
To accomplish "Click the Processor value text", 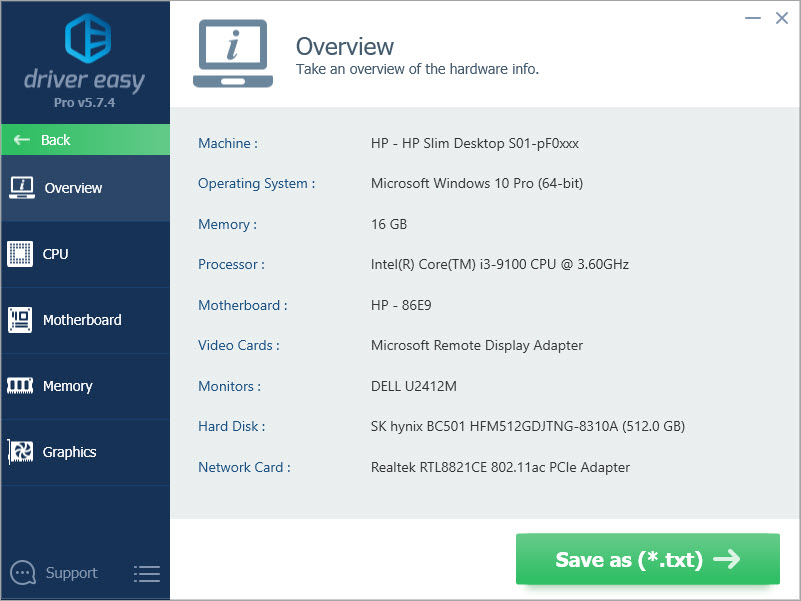I will [x=499, y=265].
